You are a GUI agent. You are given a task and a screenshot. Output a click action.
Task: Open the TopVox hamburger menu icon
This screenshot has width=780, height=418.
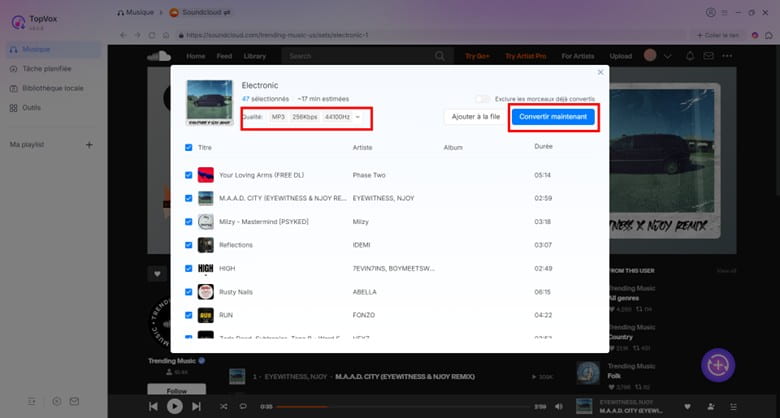coord(725,12)
